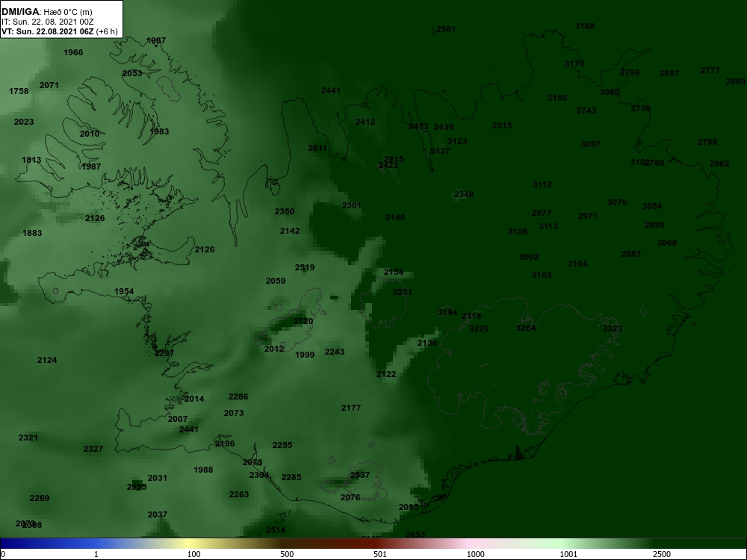
Task: Click the map value 2537
Action: (x=360, y=475)
